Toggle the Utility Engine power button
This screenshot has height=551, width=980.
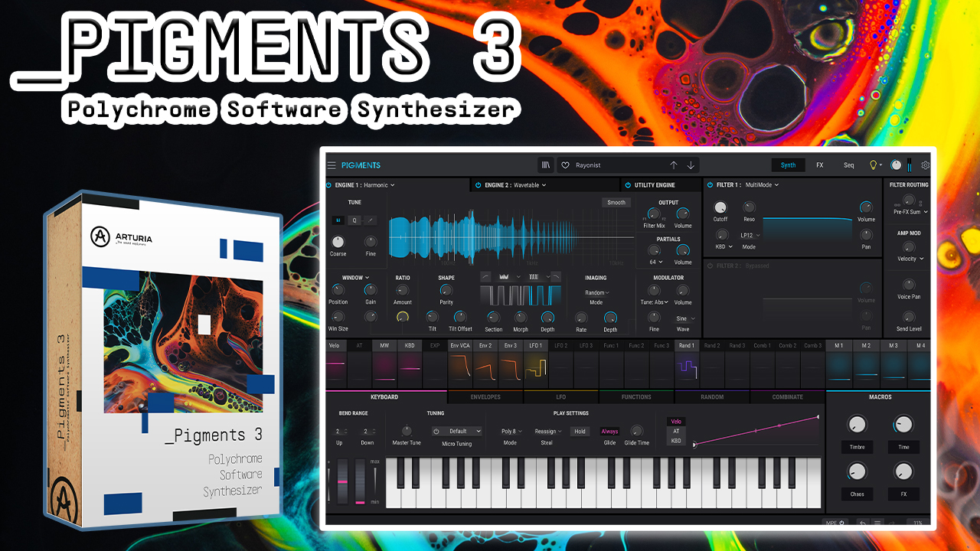629,185
